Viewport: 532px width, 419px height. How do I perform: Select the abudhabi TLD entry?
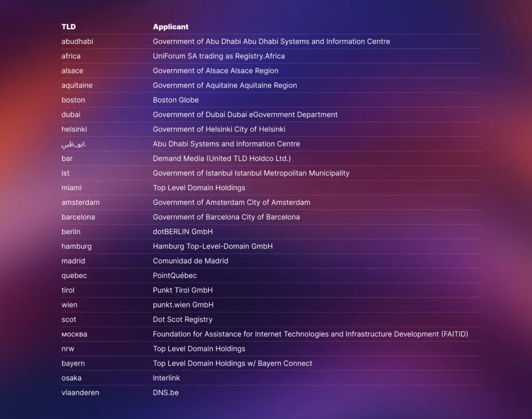pos(77,42)
